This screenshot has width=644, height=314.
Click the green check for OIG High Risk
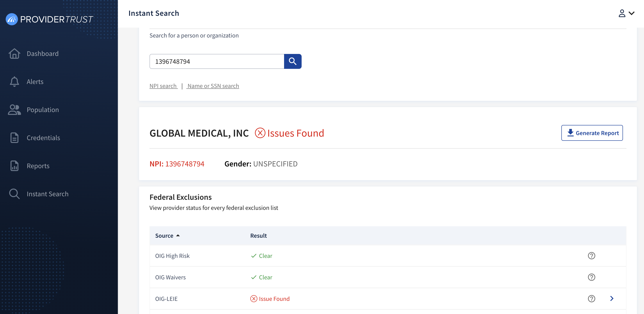coord(254,256)
